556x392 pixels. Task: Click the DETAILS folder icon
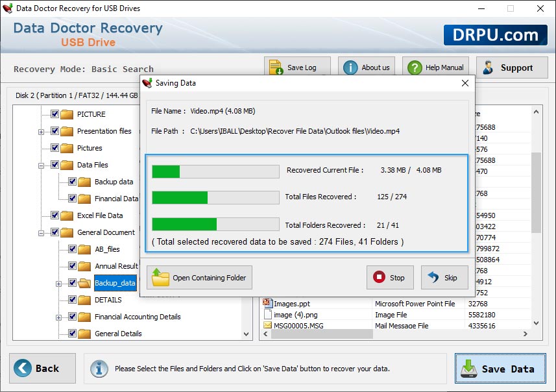pos(84,300)
